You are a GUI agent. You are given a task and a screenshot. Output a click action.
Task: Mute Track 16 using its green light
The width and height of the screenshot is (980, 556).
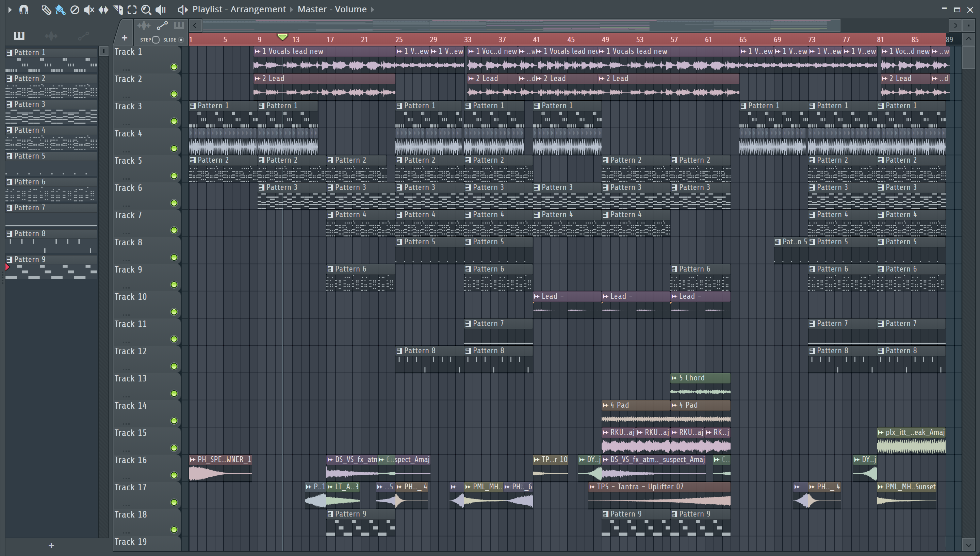tap(174, 475)
